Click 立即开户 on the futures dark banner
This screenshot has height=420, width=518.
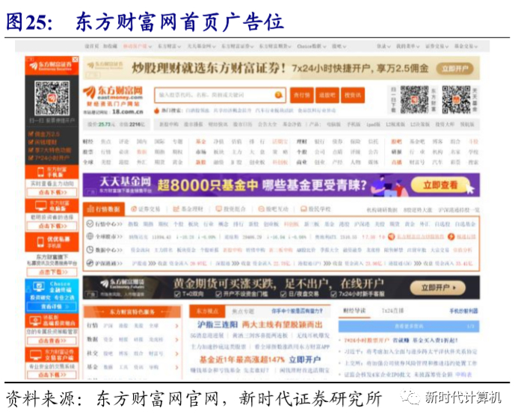coord(438,288)
